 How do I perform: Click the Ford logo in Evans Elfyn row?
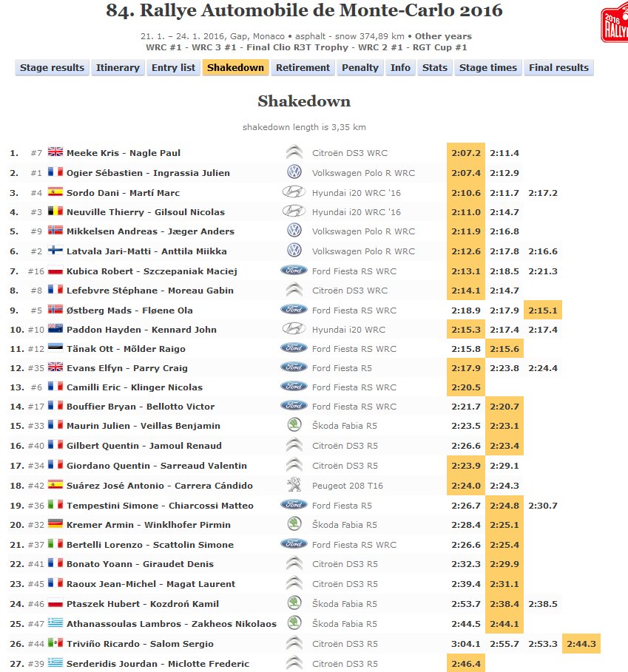click(x=294, y=367)
